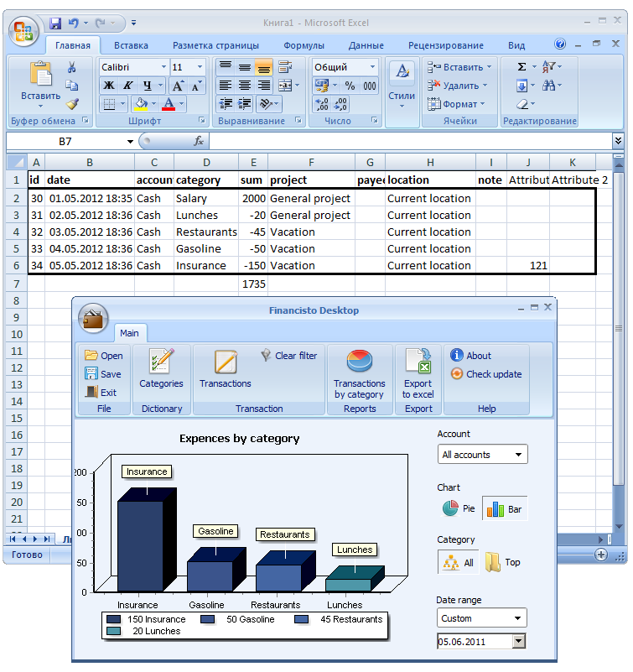Screen dimensions: 633x672
Task: Toggle bottom vertical alignment
Action: coord(263,67)
